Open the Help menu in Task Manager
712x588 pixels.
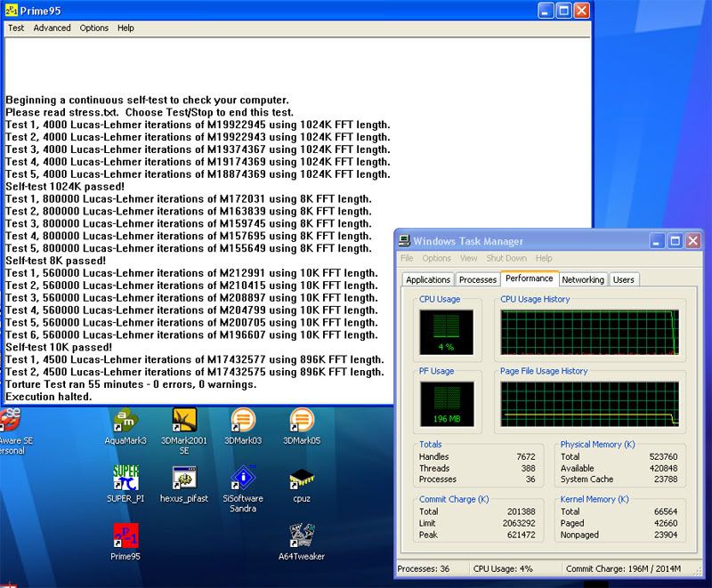coord(544,258)
